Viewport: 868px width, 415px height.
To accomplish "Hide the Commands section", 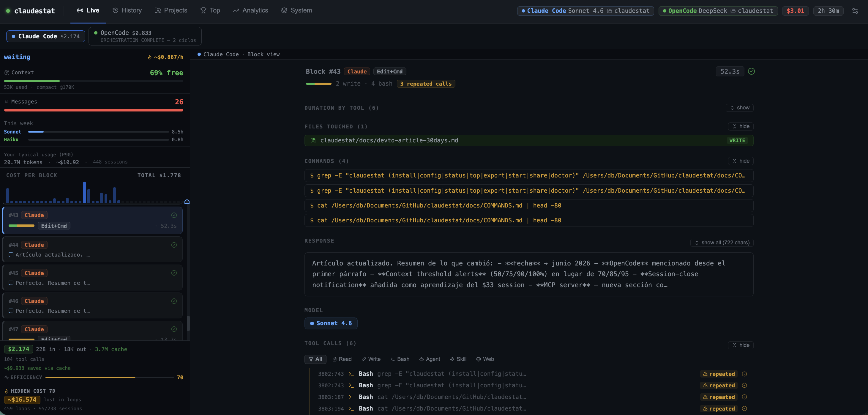I will [x=741, y=161].
